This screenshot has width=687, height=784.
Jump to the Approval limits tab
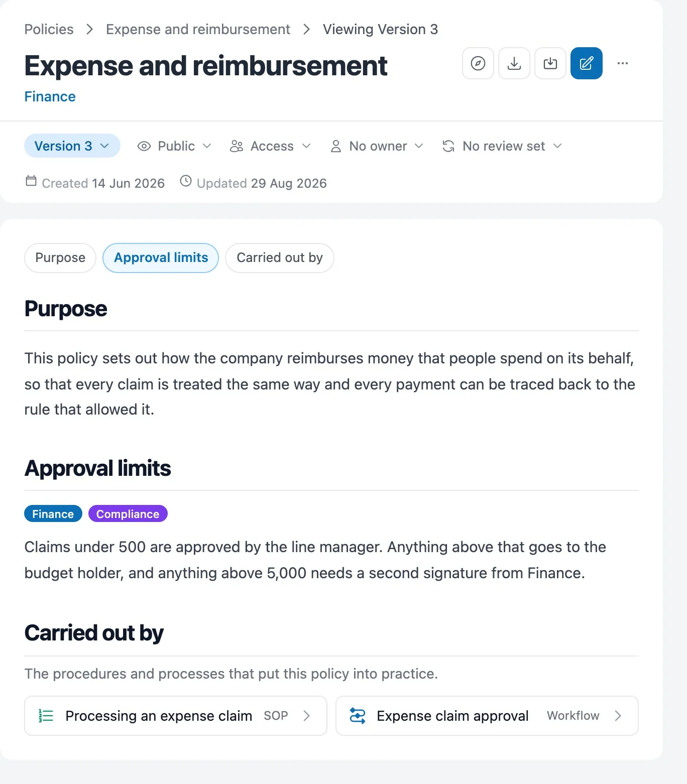[161, 258]
